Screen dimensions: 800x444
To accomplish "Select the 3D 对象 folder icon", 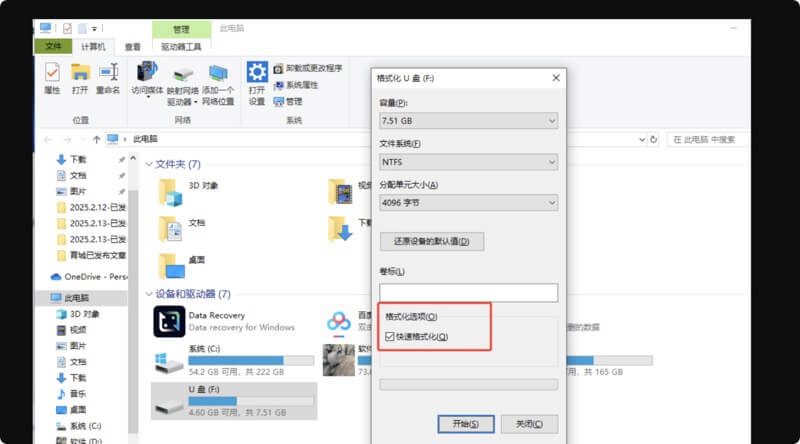I will (170, 192).
